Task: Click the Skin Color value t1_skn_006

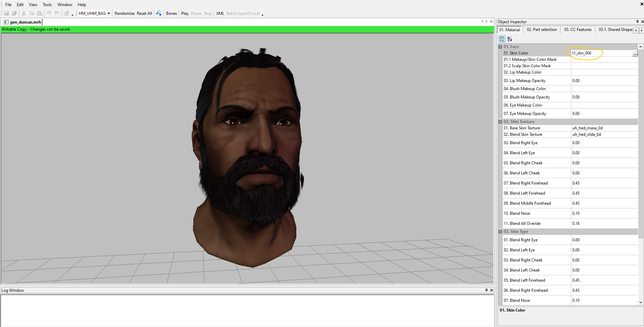Action: (x=582, y=53)
